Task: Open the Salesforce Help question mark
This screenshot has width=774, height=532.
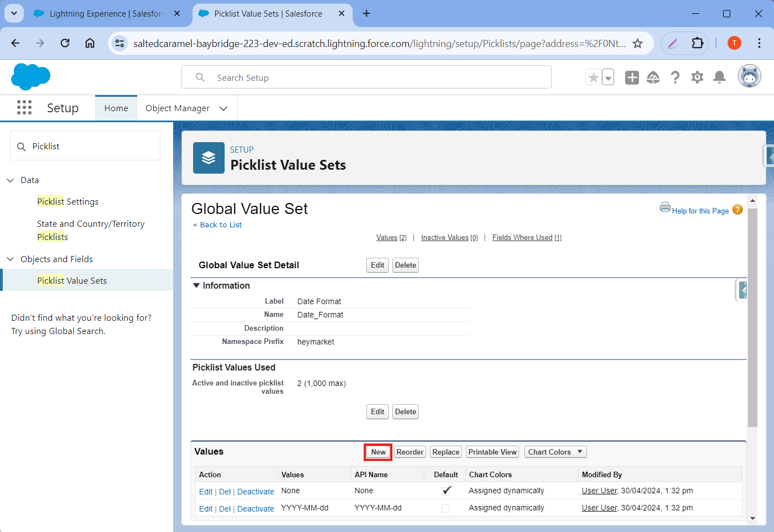Action: point(675,77)
